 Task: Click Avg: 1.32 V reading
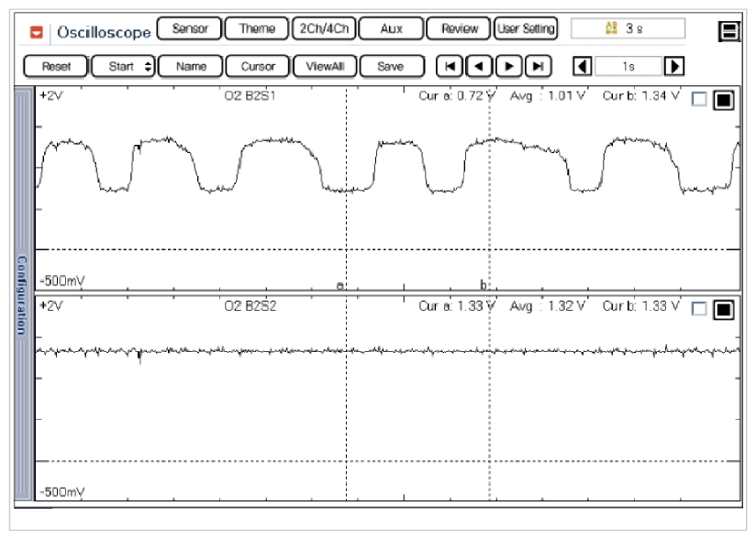pos(548,306)
